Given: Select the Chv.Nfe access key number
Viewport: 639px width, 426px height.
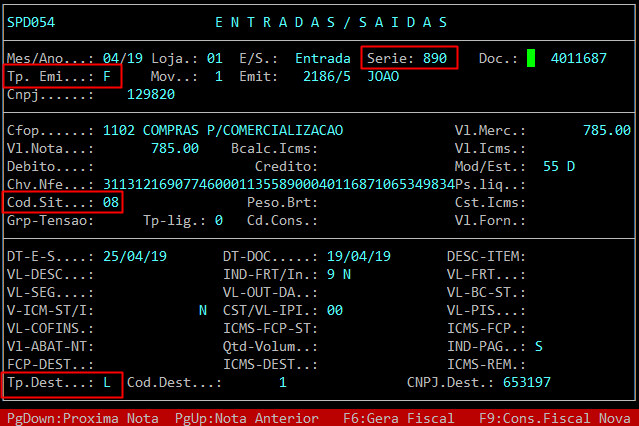Looking at the screenshot, I should (x=279, y=184).
